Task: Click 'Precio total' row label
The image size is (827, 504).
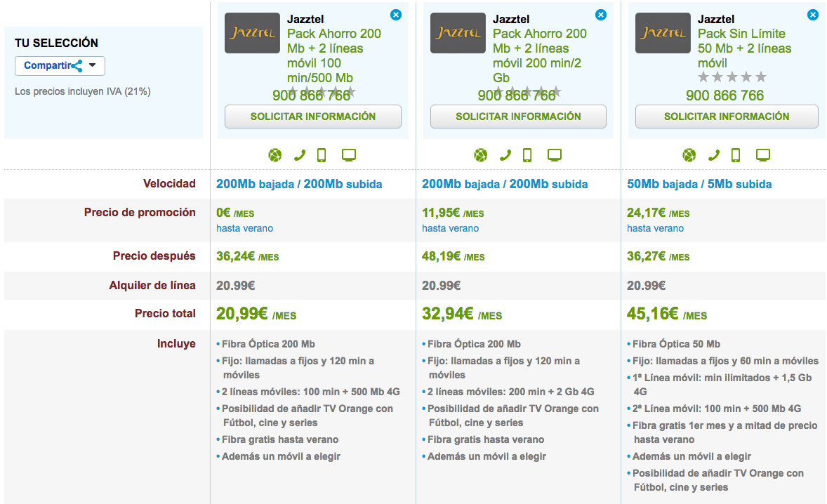Action: (x=165, y=313)
